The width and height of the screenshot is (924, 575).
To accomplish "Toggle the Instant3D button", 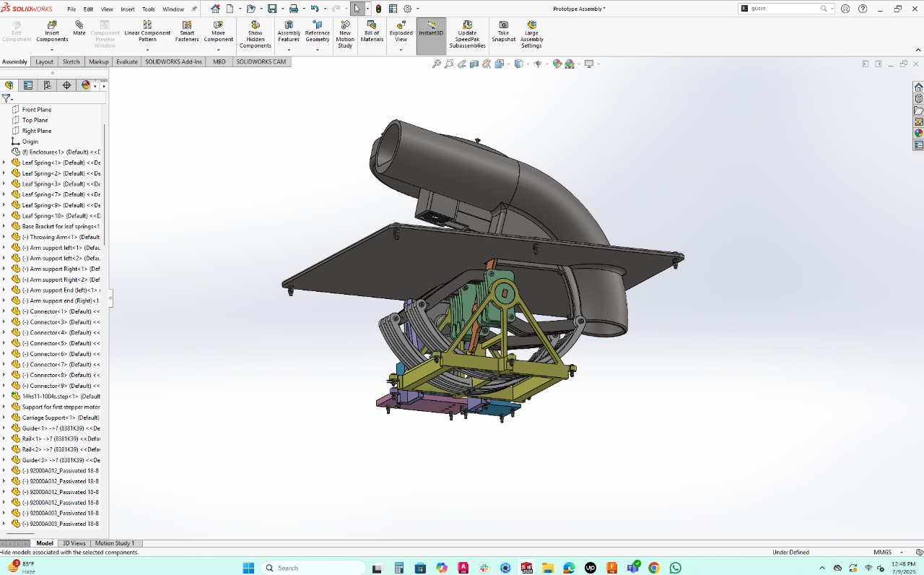I will click(x=431, y=35).
